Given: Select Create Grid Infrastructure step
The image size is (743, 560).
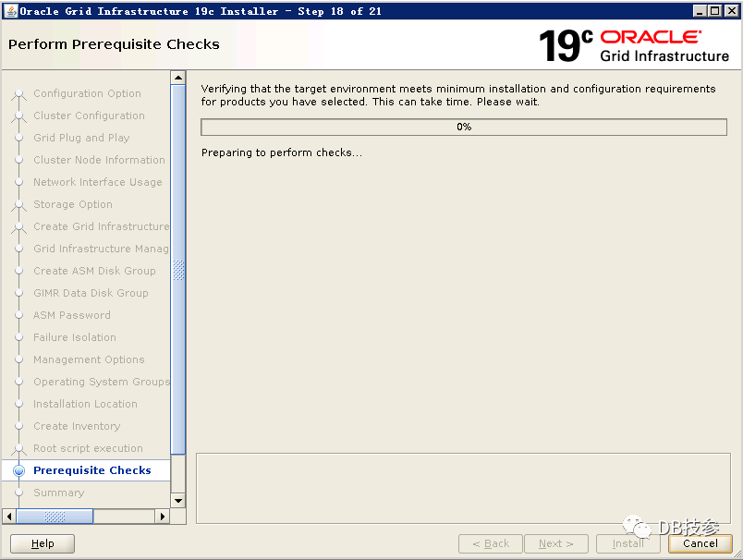Looking at the screenshot, I should coord(102,226).
